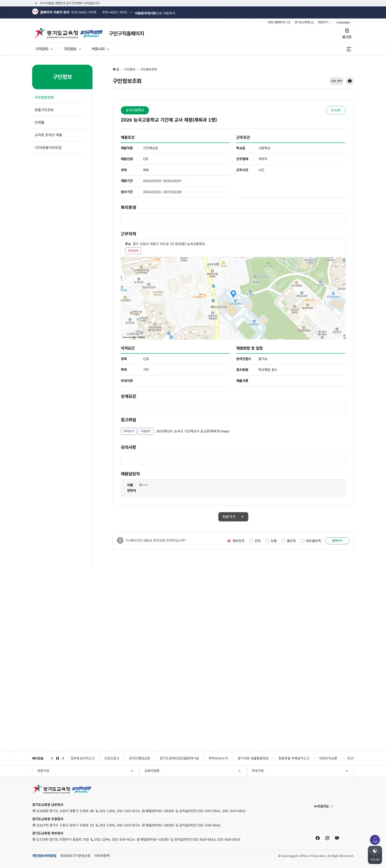
Task: Select the 불만족 radio button
Action: [283, 541]
